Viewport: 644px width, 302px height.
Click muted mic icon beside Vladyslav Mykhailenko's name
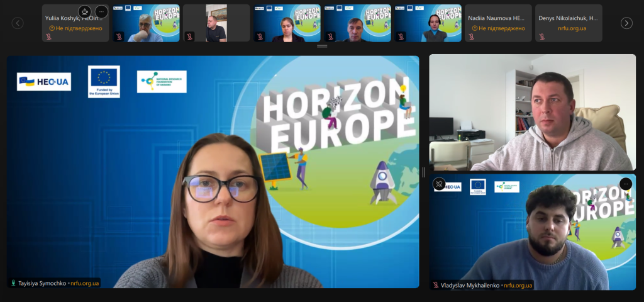coord(435,285)
